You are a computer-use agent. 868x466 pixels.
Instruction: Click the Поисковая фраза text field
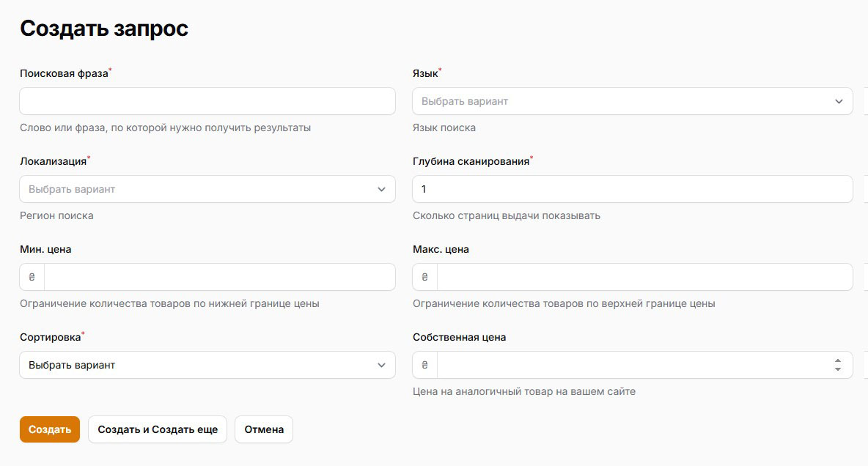(207, 101)
